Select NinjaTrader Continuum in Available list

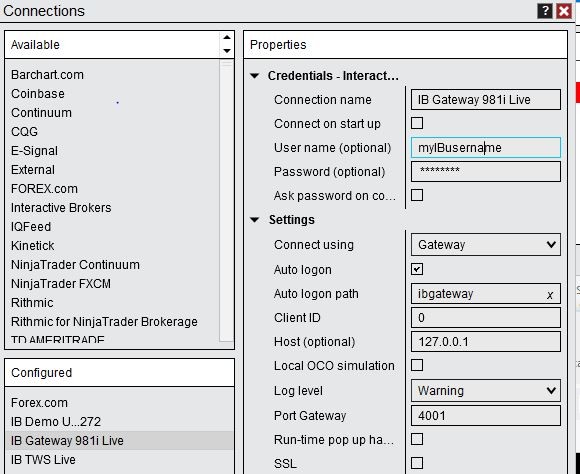tap(75, 265)
